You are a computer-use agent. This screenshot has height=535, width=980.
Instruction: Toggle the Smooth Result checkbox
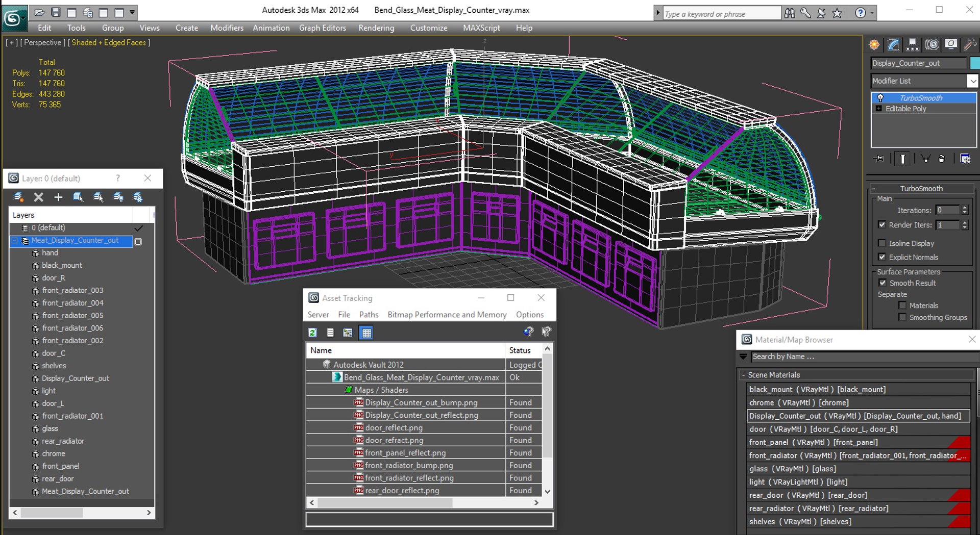coord(883,283)
